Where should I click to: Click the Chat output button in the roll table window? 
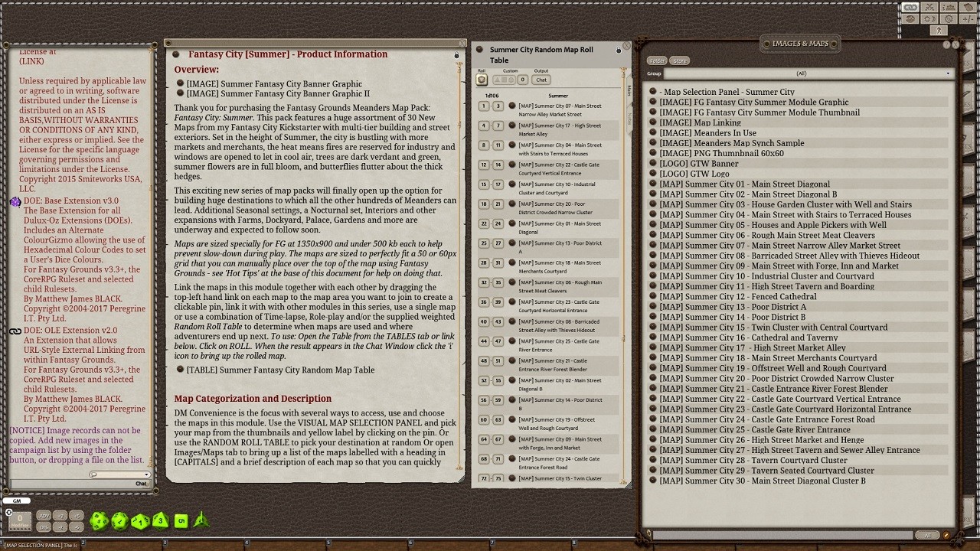click(541, 80)
